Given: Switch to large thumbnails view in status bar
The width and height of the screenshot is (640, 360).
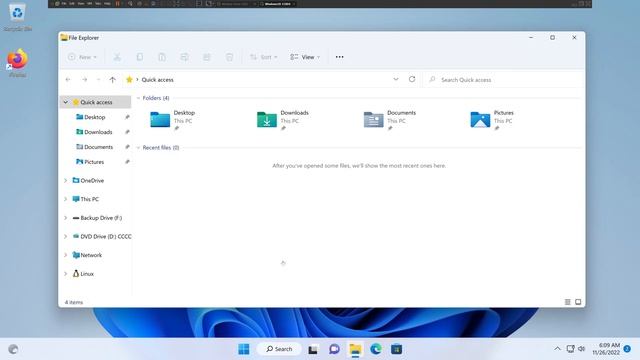Looking at the screenshot, I should tap(578, 302).
